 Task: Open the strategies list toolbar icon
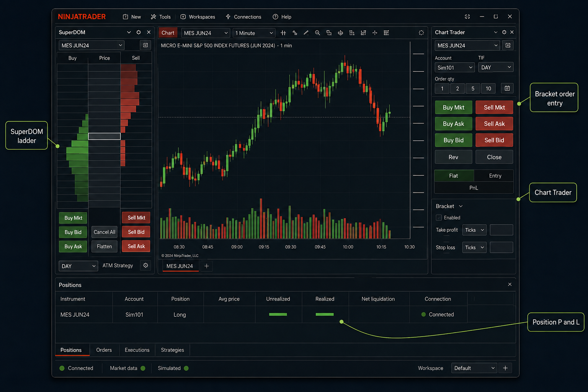click(x=386, y=33)
